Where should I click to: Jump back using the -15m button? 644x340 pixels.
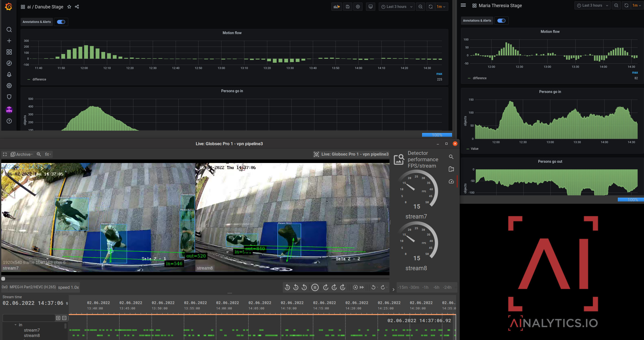[402, 288]
